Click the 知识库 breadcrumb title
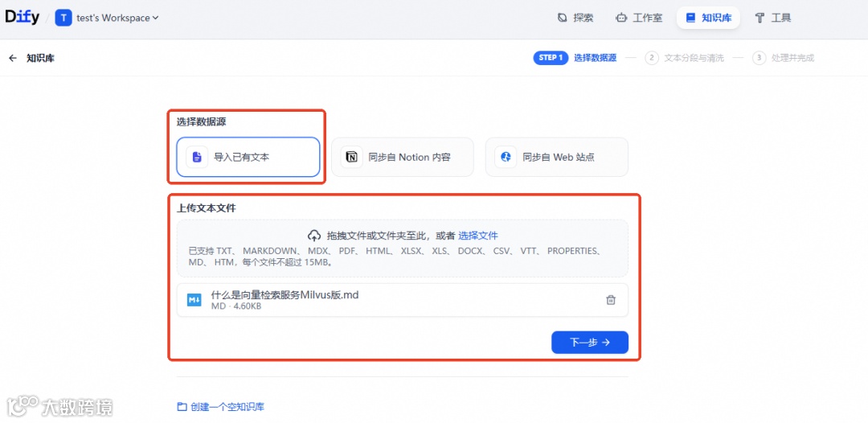The width and height of the screenshot is (868, 423). click(x=40, y=58)
